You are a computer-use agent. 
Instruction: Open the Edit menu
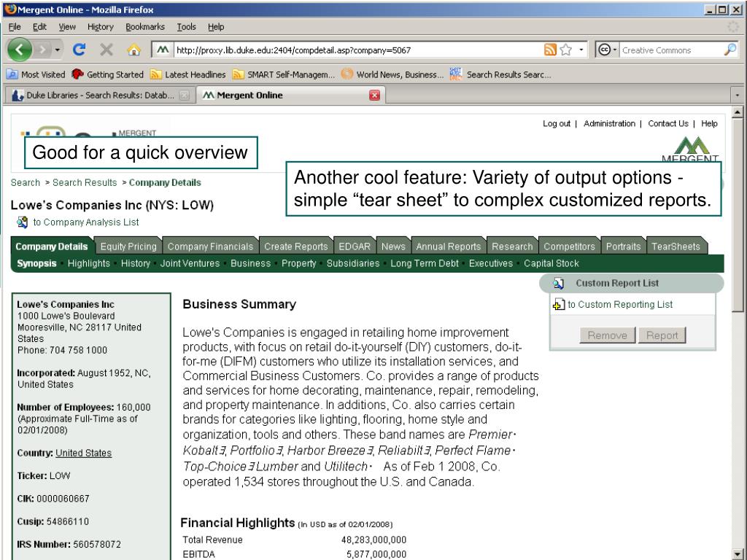[x=39, y=27]
